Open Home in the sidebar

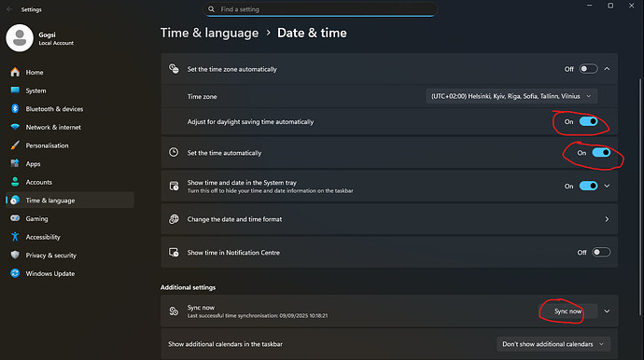pos(70,72)
